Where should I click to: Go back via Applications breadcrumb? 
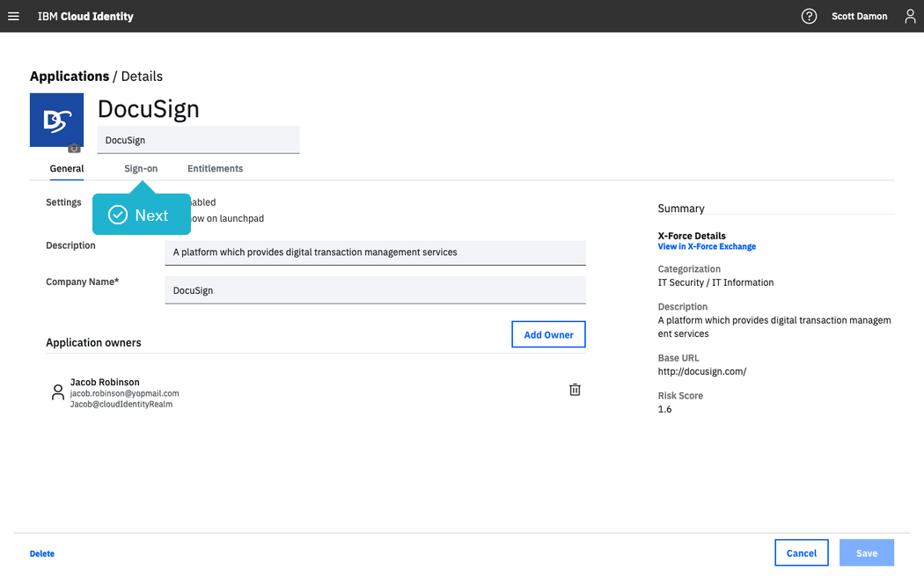point(70,76)
